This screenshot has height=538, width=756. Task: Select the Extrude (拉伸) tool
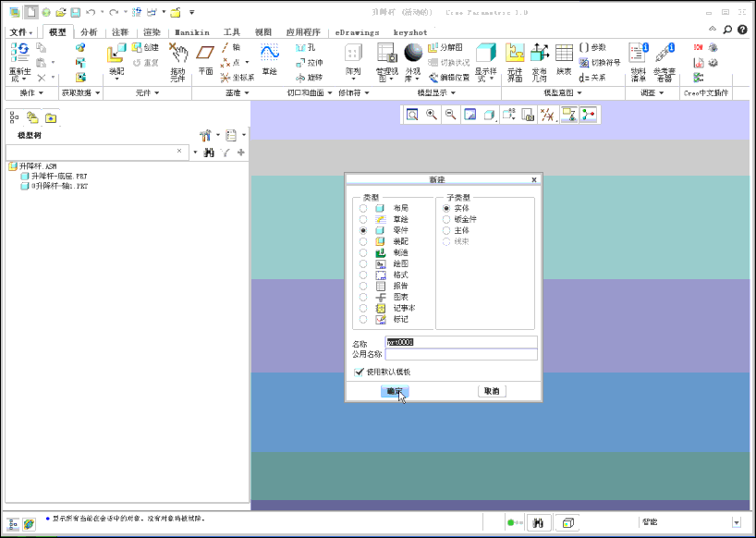coord(309,62)
